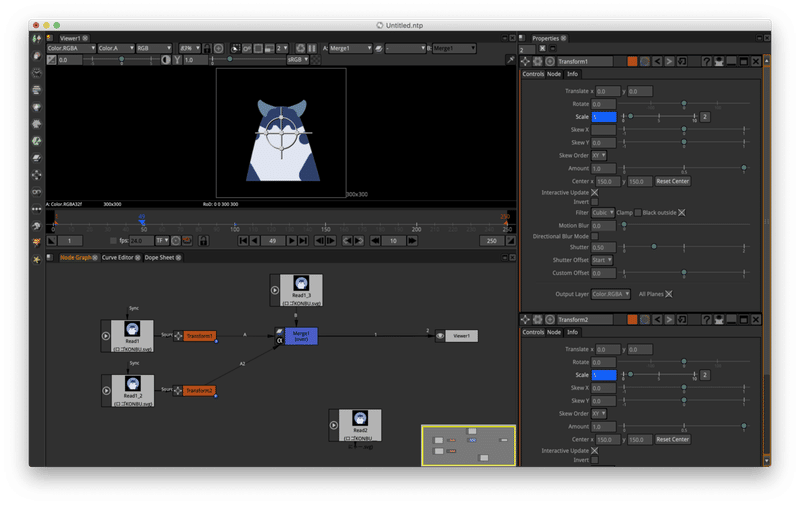Toggle fps lock checkbox on timeline
800x505 pixels.
tap(113, 240)
